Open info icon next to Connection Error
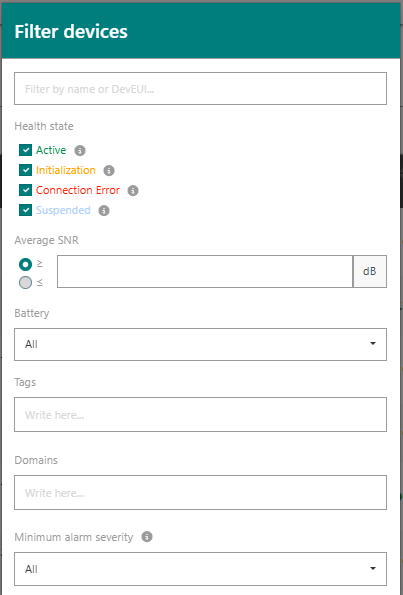This screenshot has height=595, width=403. coord(133,190)
